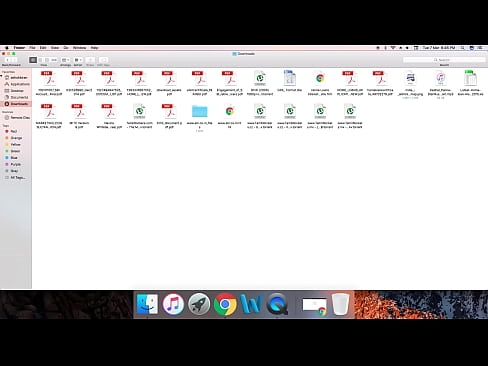The height and width of the screenshot is (366, 488).
Task: Click the Finder face icon in the Dock
Action: pyautogui.click(x=147, y=304)
